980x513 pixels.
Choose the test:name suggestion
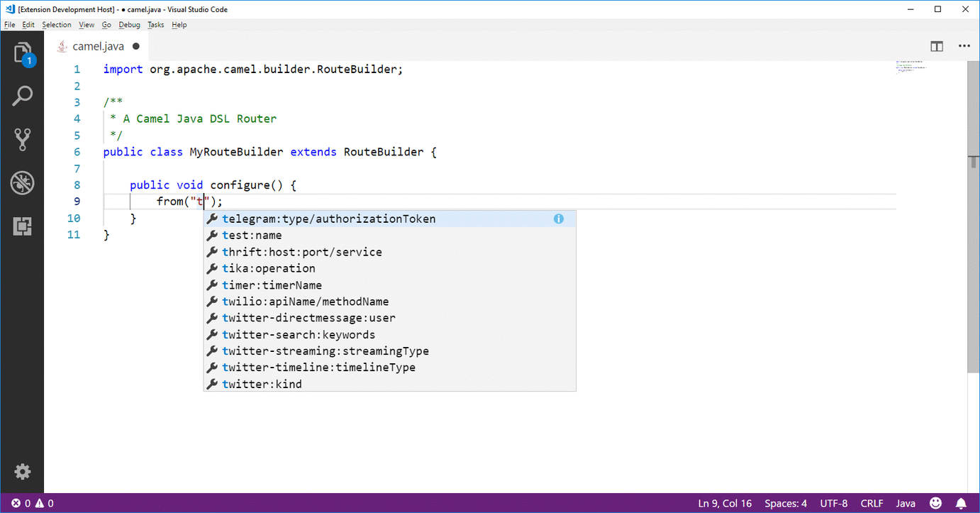click(389, 236)
